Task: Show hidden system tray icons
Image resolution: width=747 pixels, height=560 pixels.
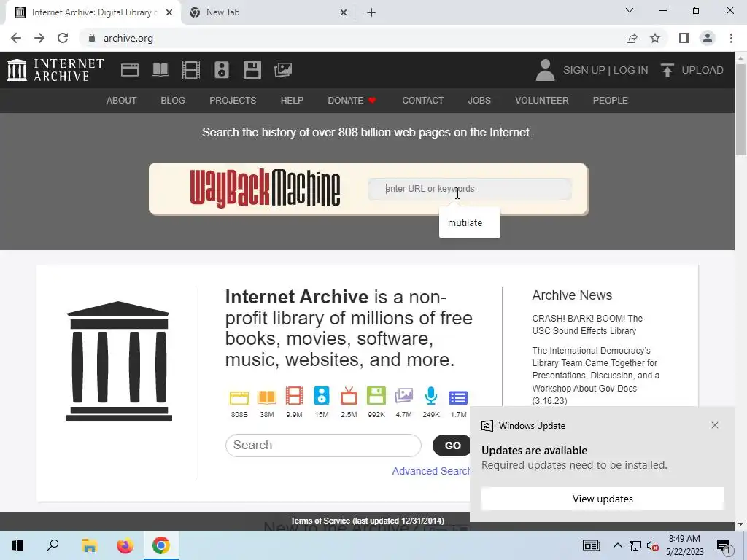Action: [x=617, y=545]
